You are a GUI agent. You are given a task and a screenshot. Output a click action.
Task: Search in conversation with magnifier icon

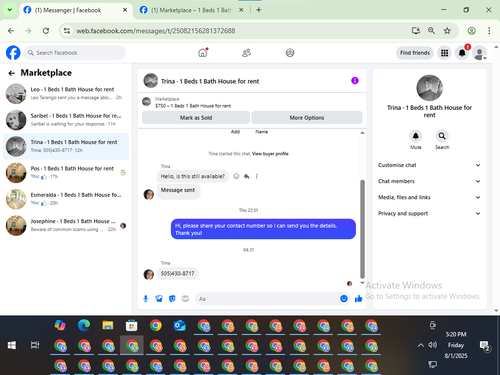click(442, 136)
